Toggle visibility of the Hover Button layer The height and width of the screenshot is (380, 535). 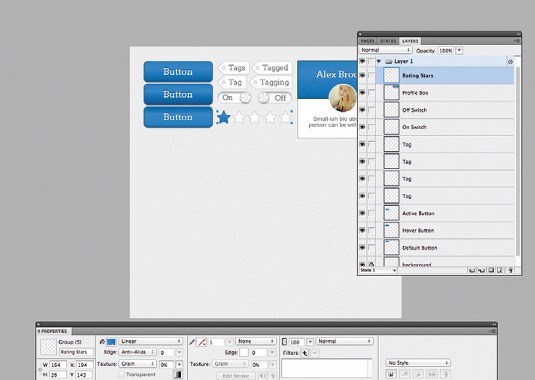[362, 230]
